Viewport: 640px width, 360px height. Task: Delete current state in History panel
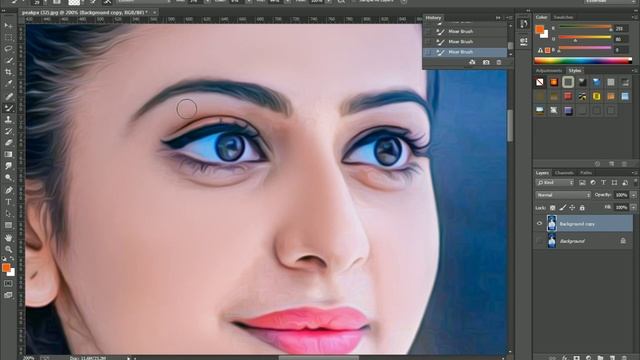[x=499, y=62]
